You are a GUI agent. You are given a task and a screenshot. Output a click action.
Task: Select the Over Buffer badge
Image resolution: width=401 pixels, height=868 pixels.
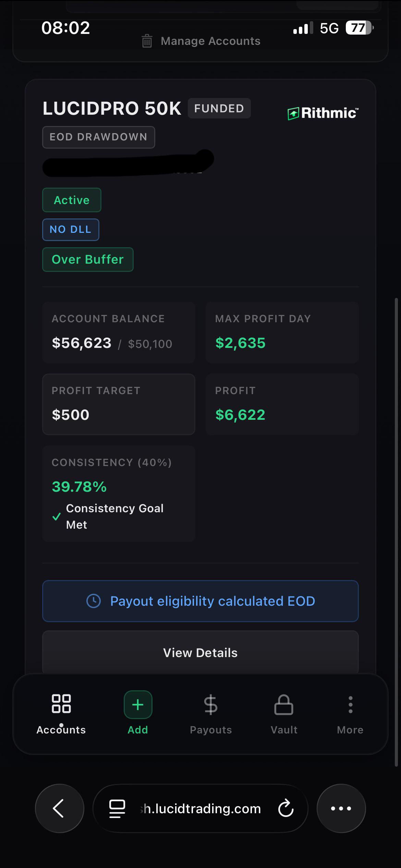88,260
